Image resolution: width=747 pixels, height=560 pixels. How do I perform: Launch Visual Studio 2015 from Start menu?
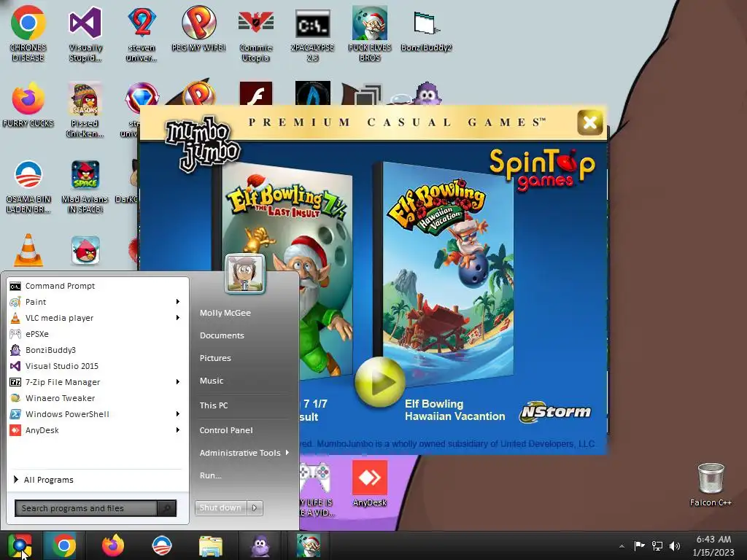tap(98, 366)
